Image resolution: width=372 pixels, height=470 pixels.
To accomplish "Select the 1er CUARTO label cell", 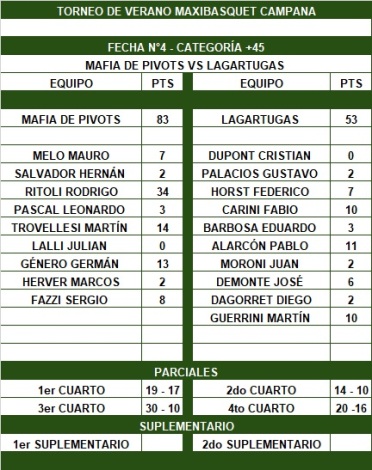I will tap(71, 390).
